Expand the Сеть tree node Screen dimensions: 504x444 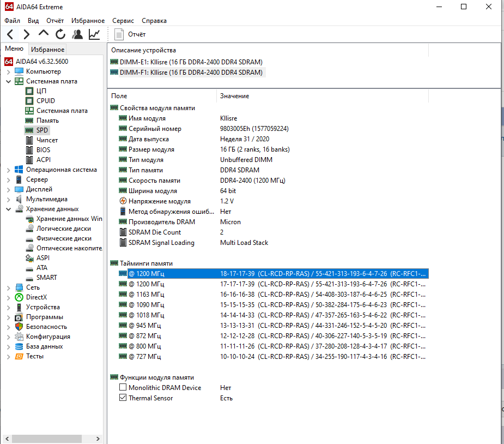coord(8,287)
